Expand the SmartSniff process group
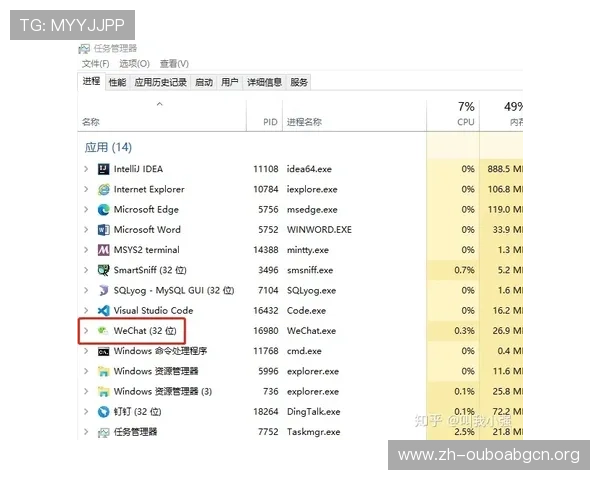Screen dimensions: 600x480 [x=86, y=270]
